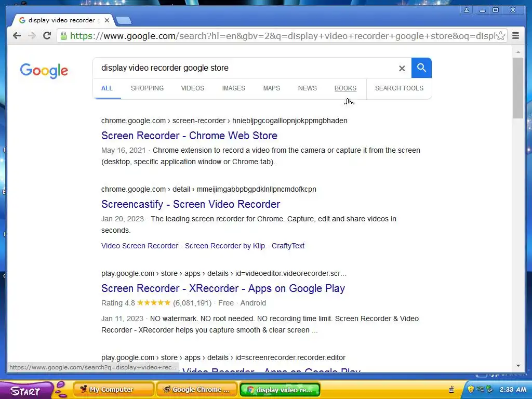Click the chrome.google.com detail breadcrumb text

pos(209,189)
